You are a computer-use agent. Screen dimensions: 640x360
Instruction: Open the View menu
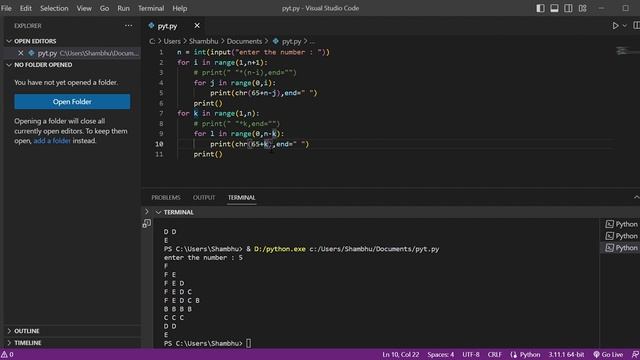tap(84, 8)
